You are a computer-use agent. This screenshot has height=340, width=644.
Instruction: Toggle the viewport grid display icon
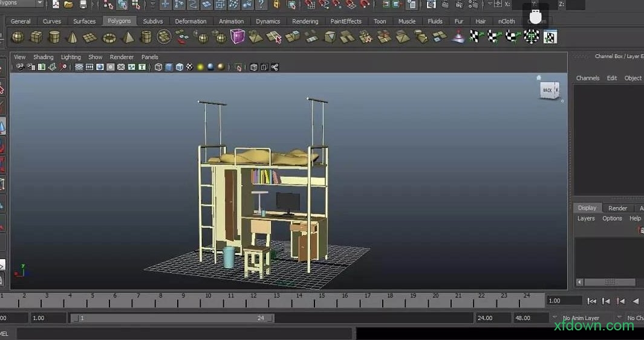pyautogui.click(x=79, y=67)
